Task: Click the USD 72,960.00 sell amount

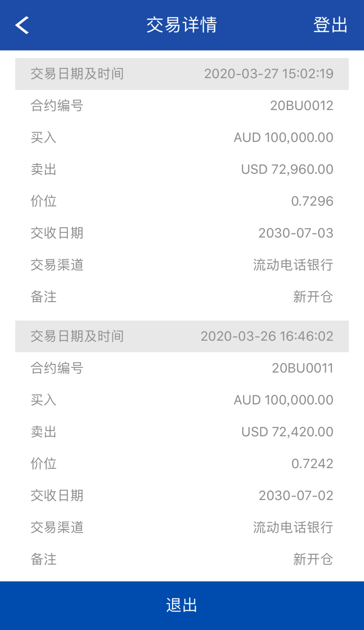Action: coord(287,169)
